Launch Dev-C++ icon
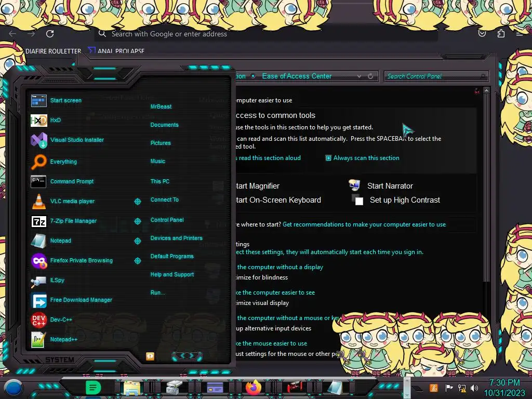532x399 pixels. pyautogui.click(x=38, y=320)
